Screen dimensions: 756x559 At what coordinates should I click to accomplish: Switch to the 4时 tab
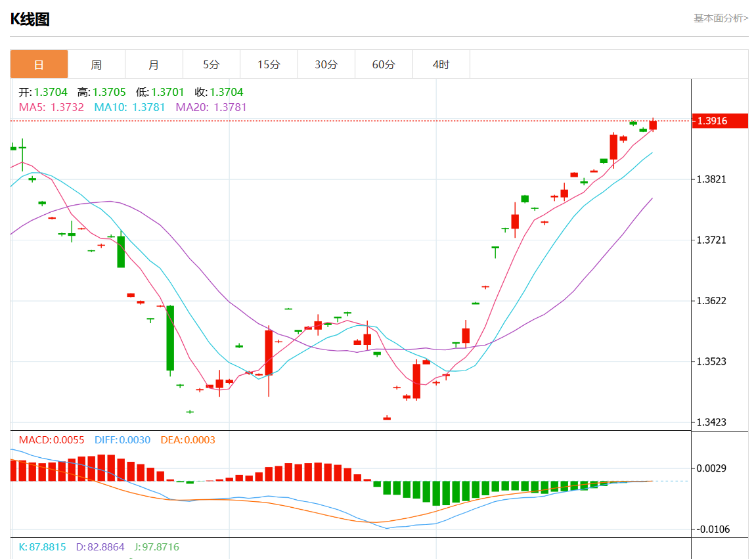pos(441,64)
